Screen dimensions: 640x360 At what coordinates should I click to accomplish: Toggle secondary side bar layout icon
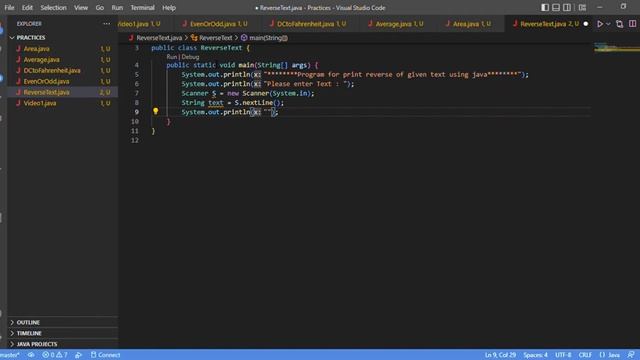click(x=567, y=8)
